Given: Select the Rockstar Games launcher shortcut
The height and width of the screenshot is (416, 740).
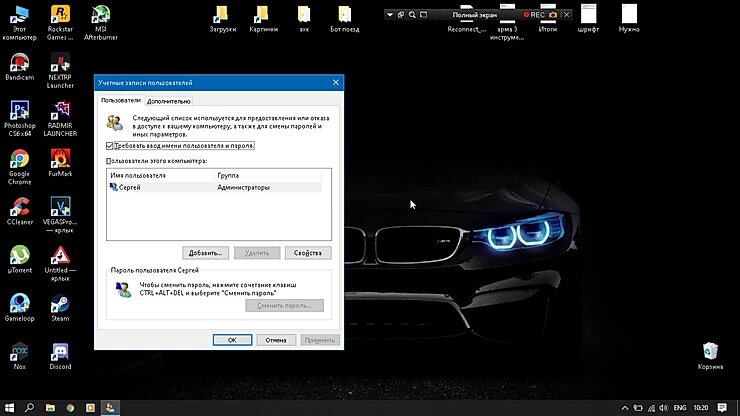Looking at the screenshot, I should pyautogui.click(x=60, y=23).
